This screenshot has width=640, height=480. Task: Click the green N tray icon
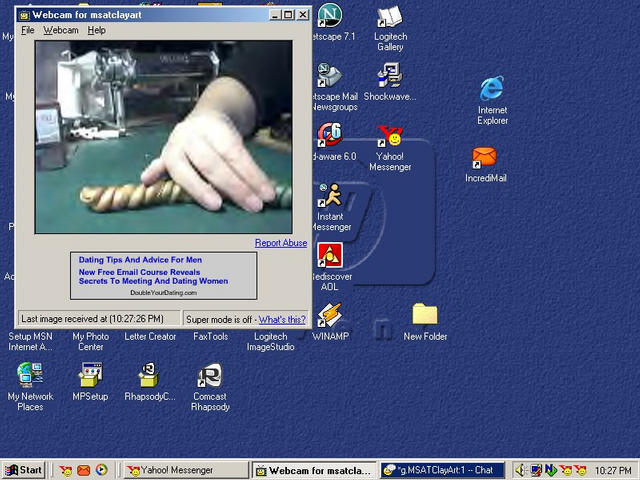(550, 471)
